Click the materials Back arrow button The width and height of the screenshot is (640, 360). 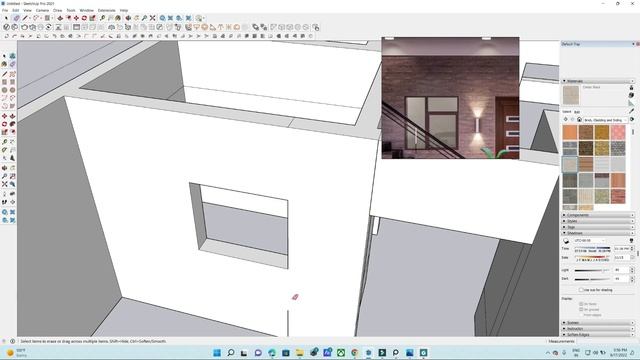[x=566, y=120]
